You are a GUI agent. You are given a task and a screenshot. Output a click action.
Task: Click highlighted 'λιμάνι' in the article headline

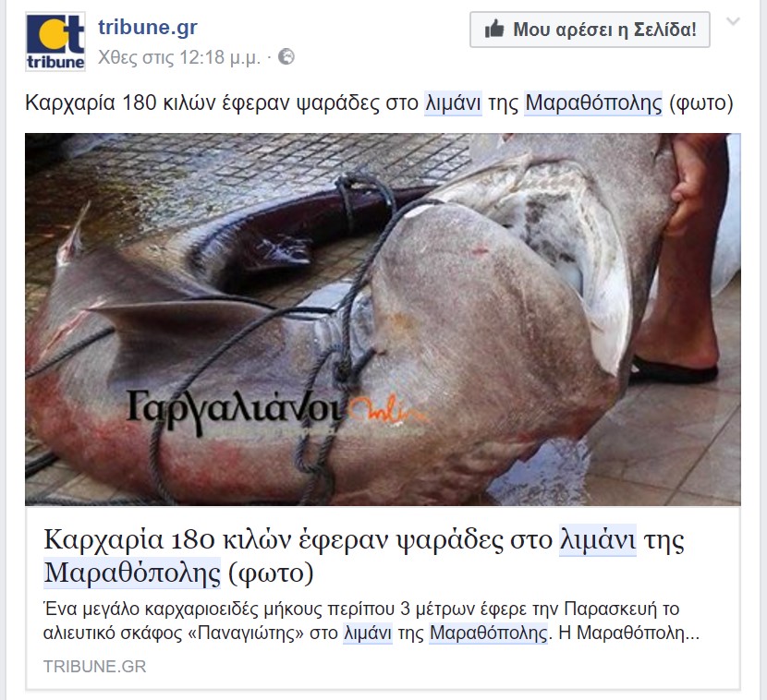click(598, 540)
